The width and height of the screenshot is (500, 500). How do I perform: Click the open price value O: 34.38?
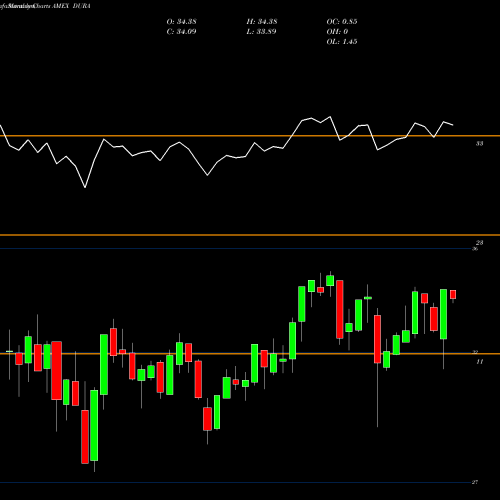[181, 22]
